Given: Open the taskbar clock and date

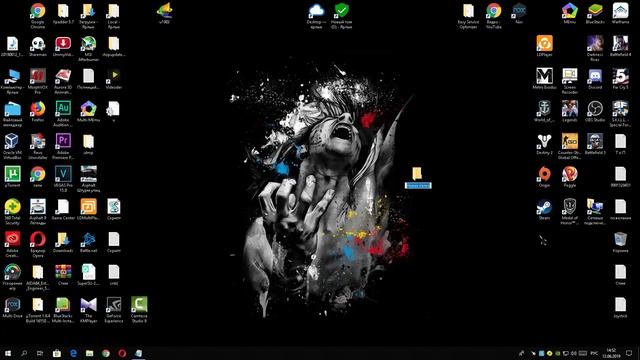Looking at the screenshot, I should [x=611, y=353].
